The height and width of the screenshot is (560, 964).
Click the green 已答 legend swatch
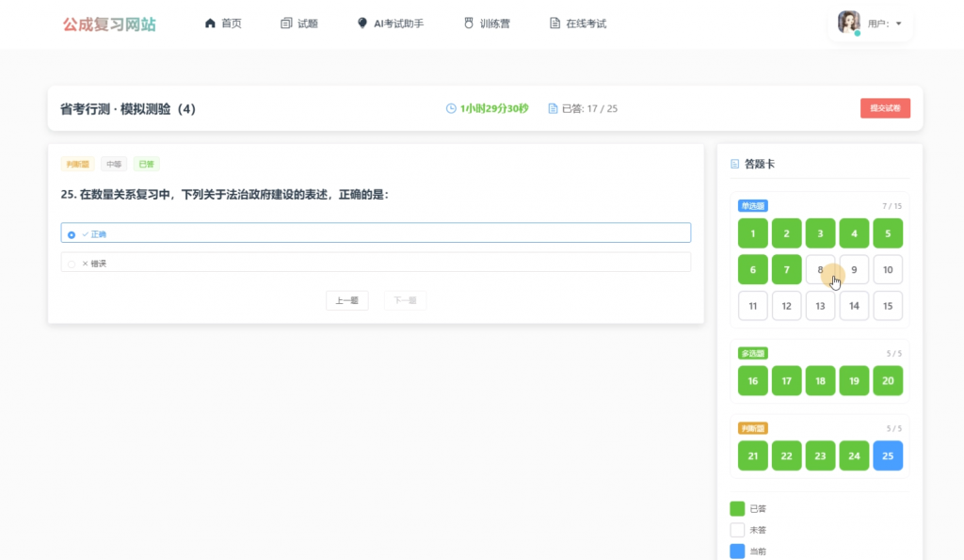coord(737,508)
